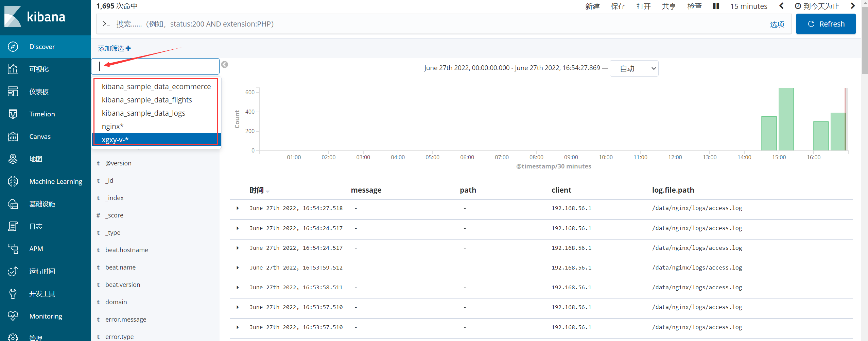
Task: Click 新建 in the top menu
Action: [592, 6]
